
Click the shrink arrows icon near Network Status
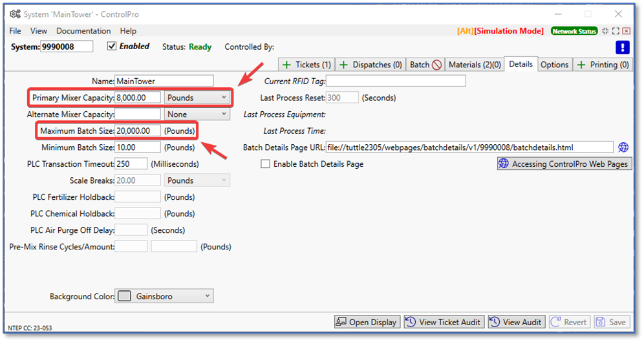(605, 31)
